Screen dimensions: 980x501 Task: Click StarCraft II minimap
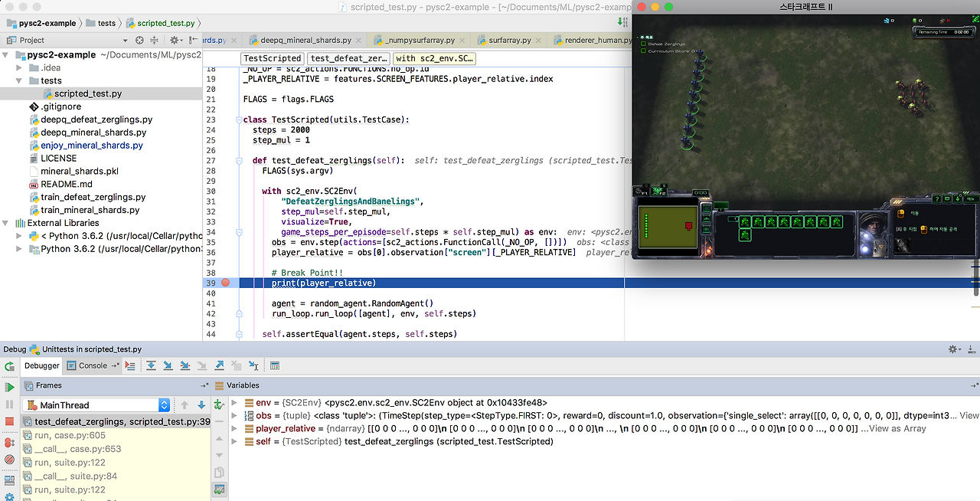click(668, 228)
